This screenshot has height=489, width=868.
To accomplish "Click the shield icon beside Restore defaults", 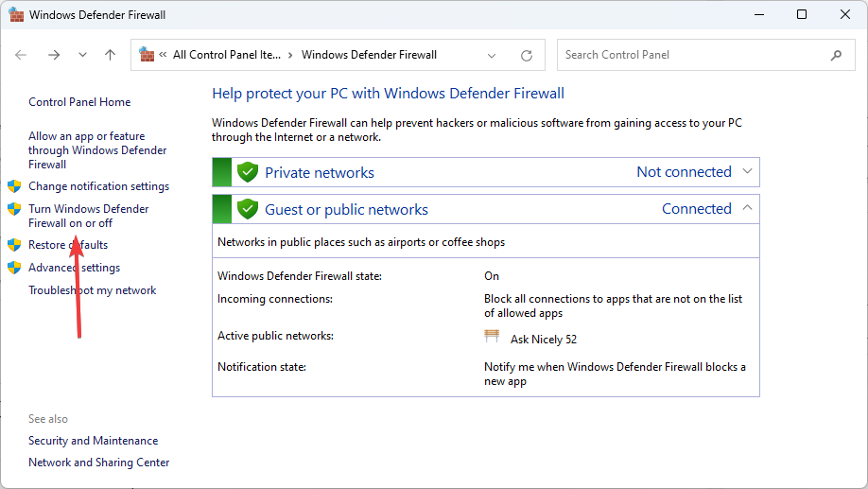I will pyautogui.click(x=14, y=245).
